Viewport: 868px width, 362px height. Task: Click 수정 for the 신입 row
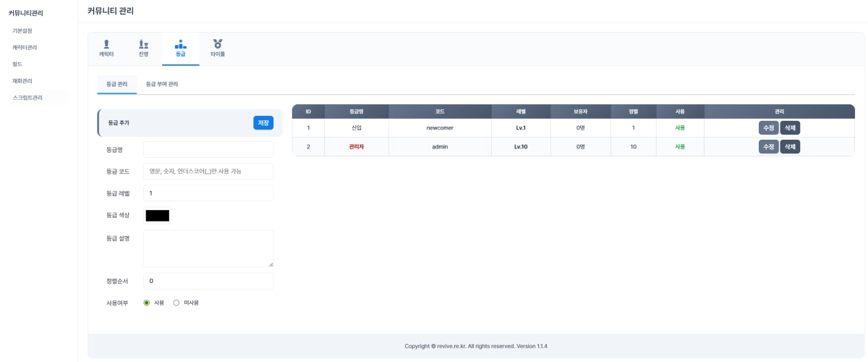pyautogui.click(x=768, y=127)
